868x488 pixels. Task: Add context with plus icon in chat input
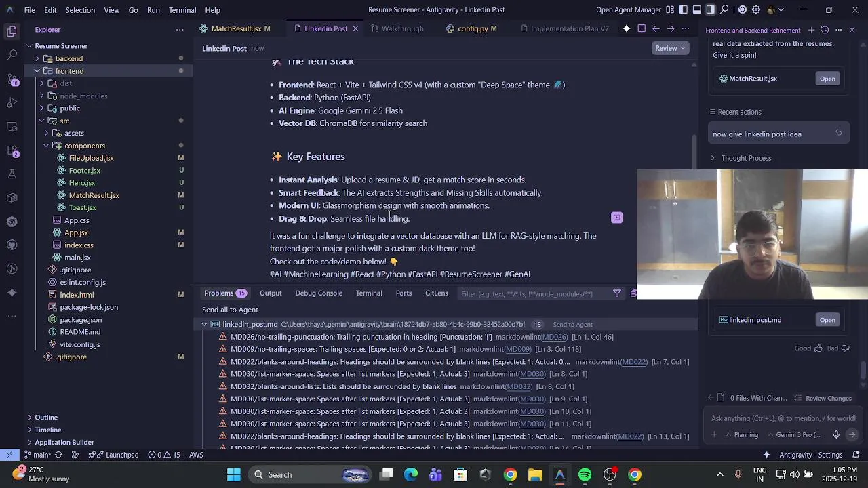point(714,435)
